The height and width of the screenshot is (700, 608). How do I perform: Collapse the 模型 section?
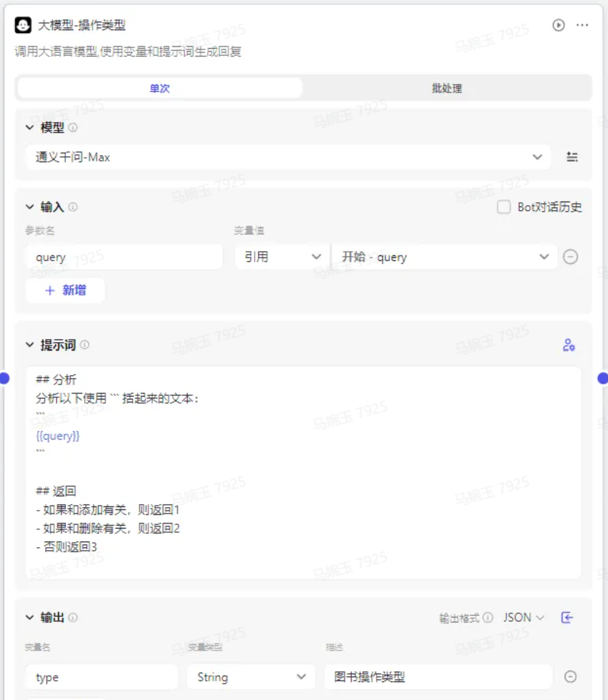click(x=29, y=128)
